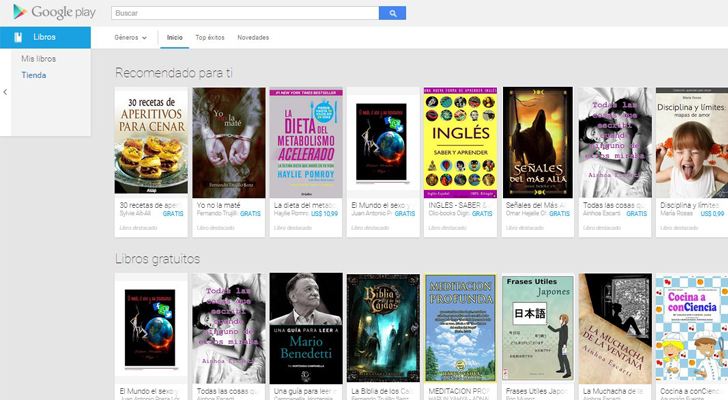Click author name Sylvie Aït-Ali
The height and width of the screenshot is (400, 728).
(x=135, y=213)
